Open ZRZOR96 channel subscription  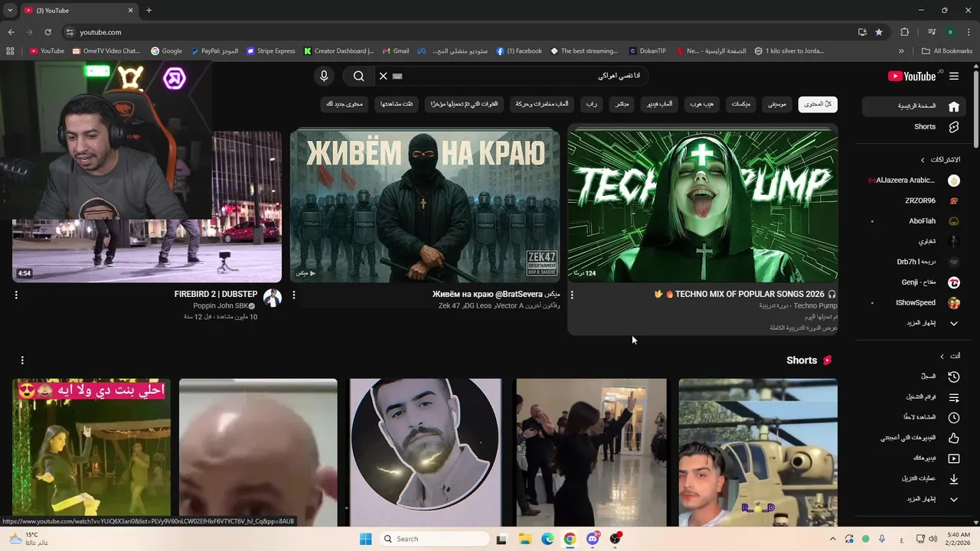914,201
